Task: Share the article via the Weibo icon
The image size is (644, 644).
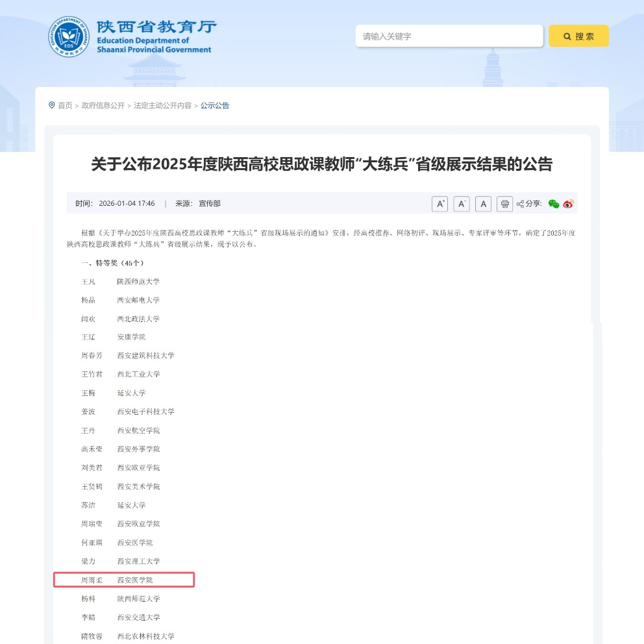Action: pos(568,204)
